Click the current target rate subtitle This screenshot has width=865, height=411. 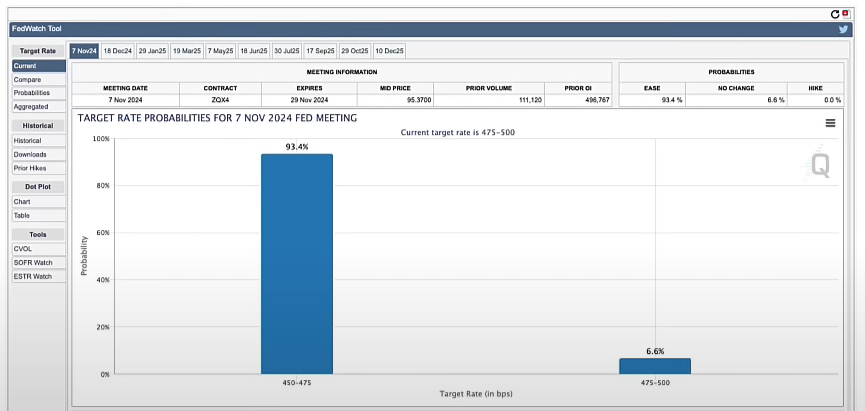(x=457, y=132)
